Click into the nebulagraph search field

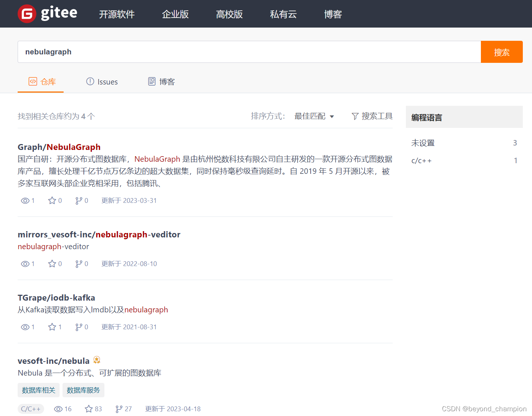pyautogui.click(x=249, y=52)
